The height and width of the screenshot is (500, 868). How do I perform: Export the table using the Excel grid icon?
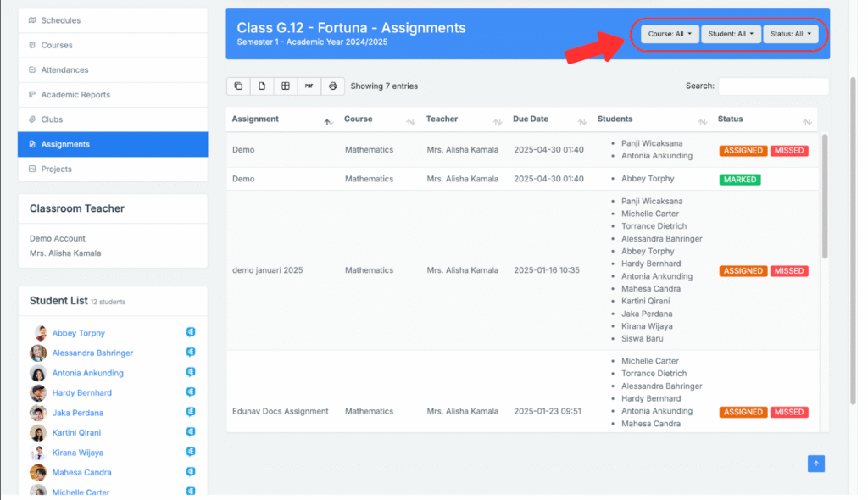pyautogui.click(x=286, y=86)
